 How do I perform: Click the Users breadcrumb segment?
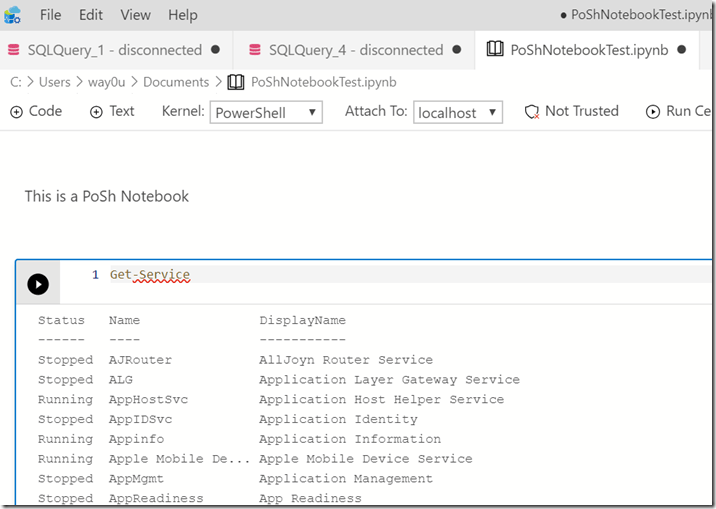[55, 82]
